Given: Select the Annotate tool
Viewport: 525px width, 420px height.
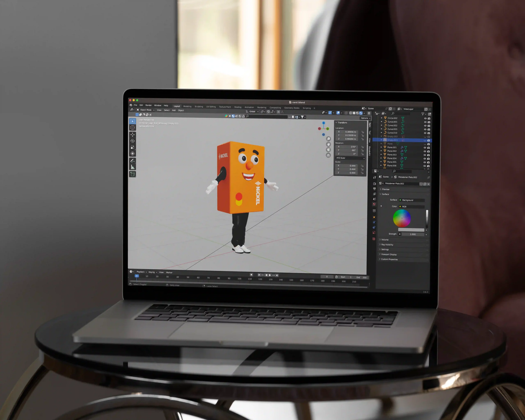Looking at the screenshot, I should (132, 161).
